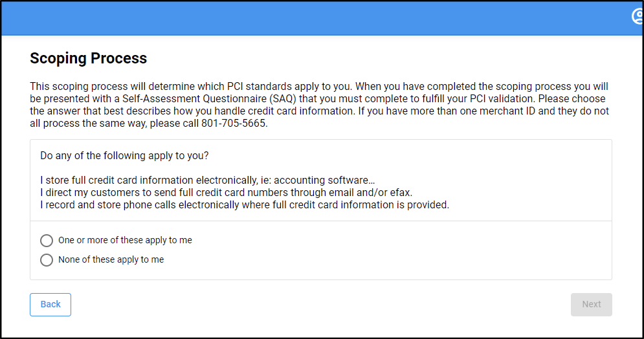Click the "One or more of these apply to me" label text
This screenshot has height=339, width=644.
(x=125, y=241)
